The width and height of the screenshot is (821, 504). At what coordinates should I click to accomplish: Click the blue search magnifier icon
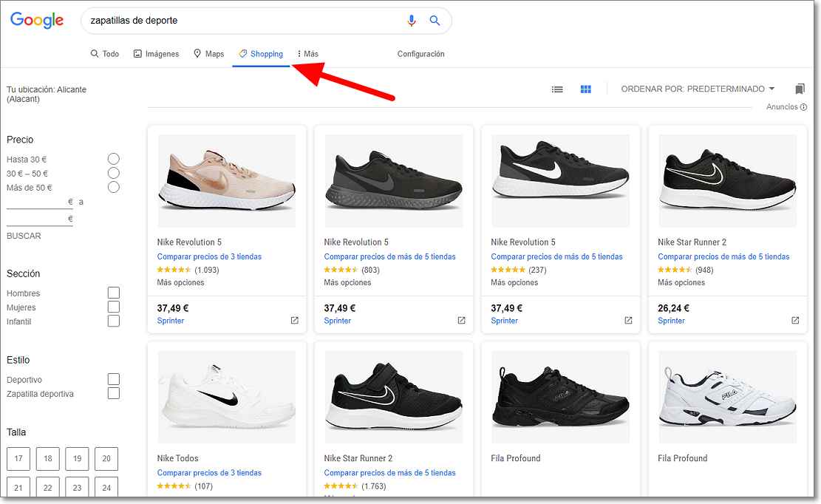pos(435,21)
